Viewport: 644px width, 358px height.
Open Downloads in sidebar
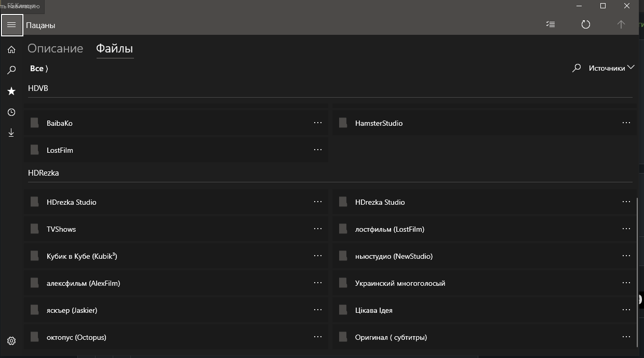[11, 133]
